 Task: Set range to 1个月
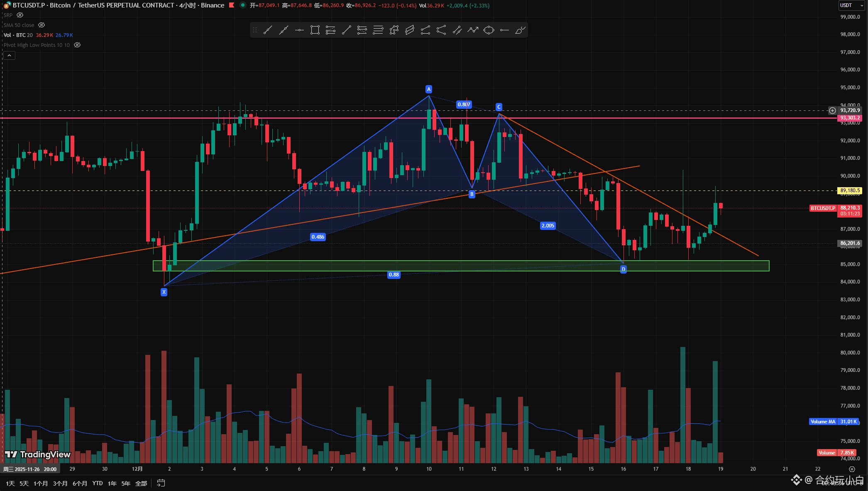point(41,483)
